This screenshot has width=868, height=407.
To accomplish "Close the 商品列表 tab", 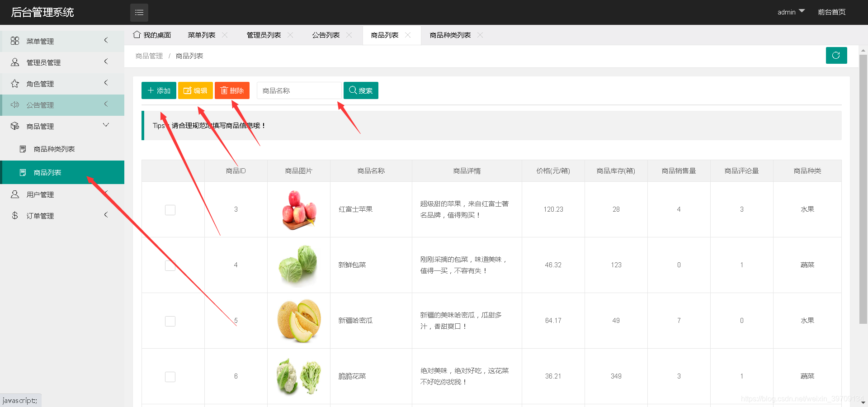I will [x=408, y=35].
